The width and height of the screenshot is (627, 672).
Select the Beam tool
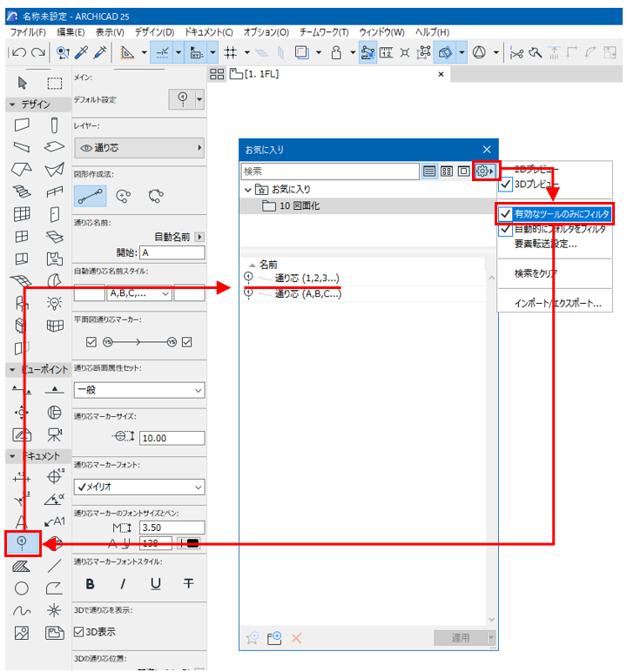pyautogui.click(x=22, y=147)
